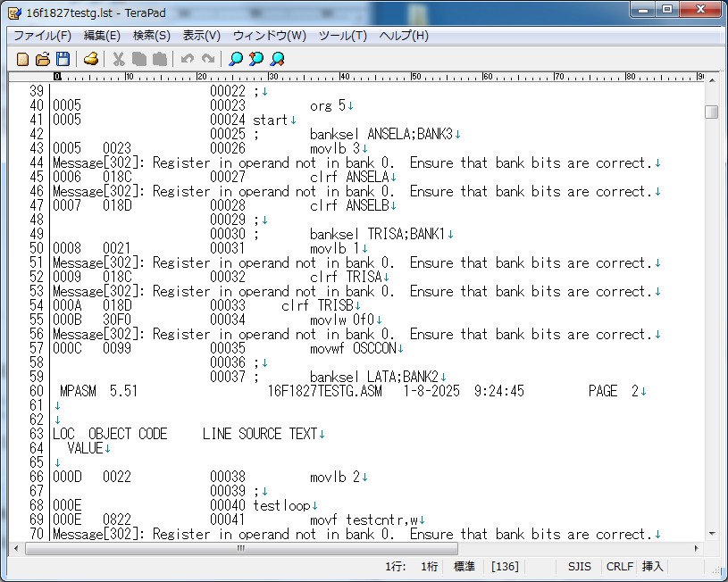This screenshot has height=582, width=728.
Task: Click the [136] status bar value
Action: 504,566
